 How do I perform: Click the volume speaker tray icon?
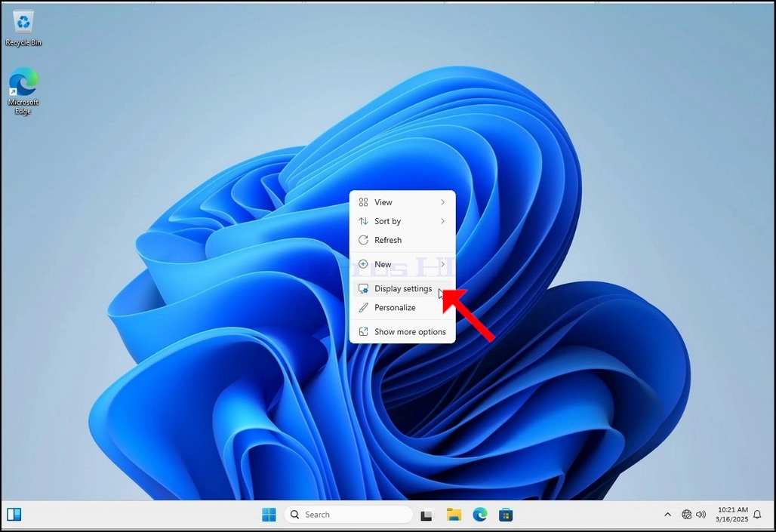(x=701, y=515)
